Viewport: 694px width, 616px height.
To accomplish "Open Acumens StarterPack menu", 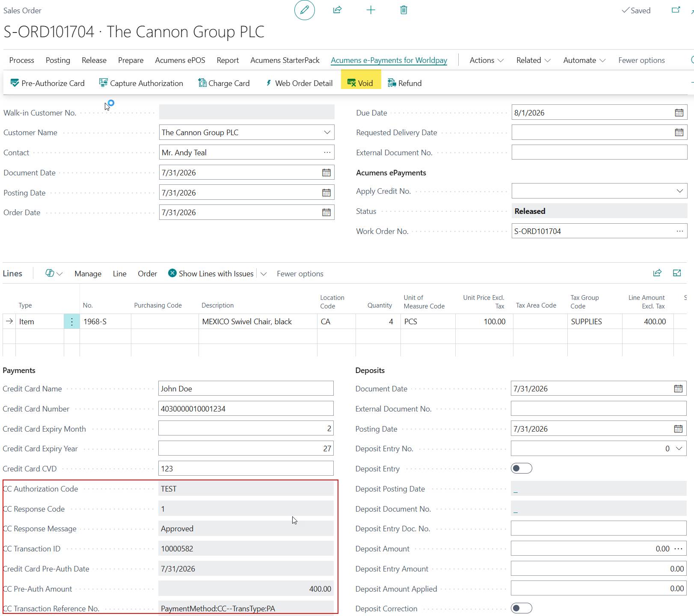I will click(285, 60).
